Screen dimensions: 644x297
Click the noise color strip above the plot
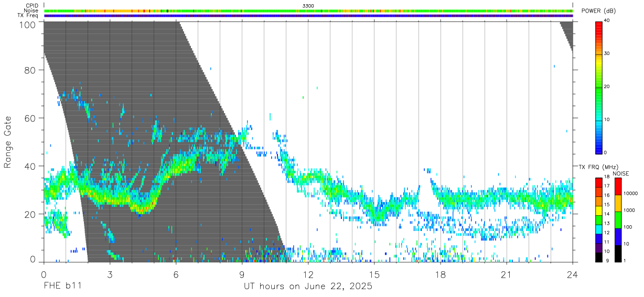click(x=308, y=10)
